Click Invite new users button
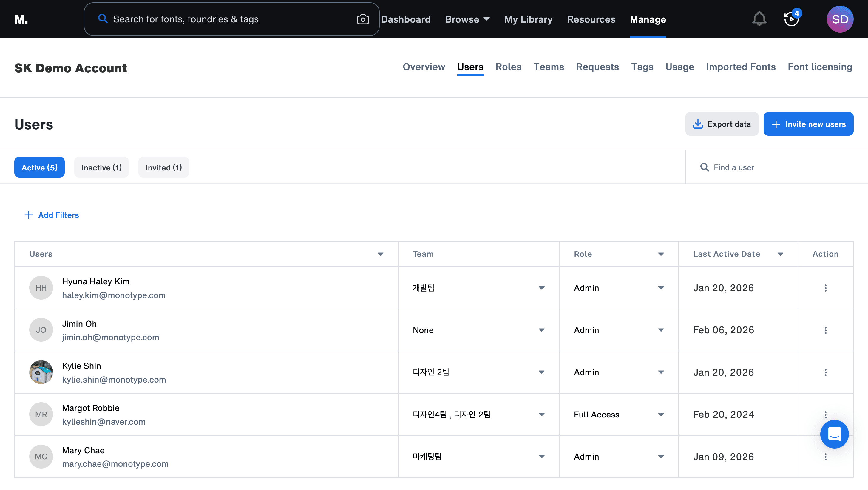868x490 pixels. (x=808, y=124)
